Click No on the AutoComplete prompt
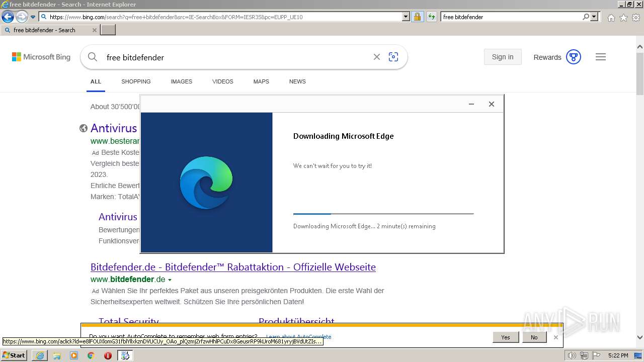This screenshot has width=644, height=362. tap(534, 337)
